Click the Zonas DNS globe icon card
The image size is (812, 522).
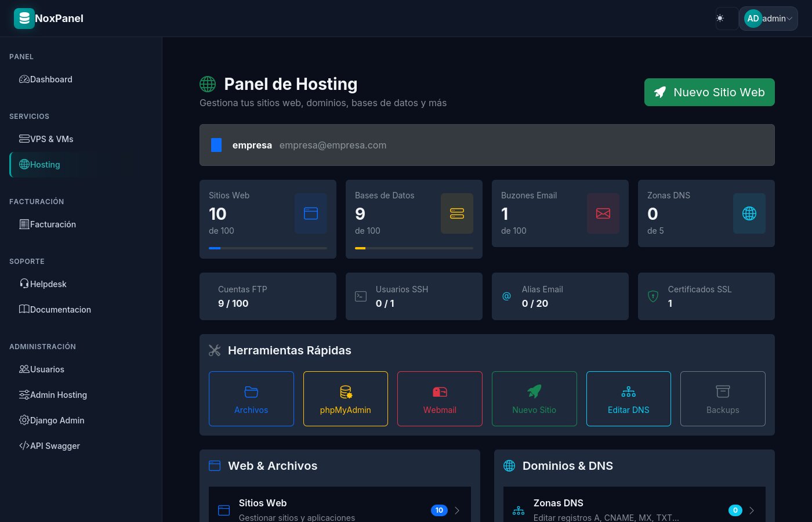click(749, 213)
